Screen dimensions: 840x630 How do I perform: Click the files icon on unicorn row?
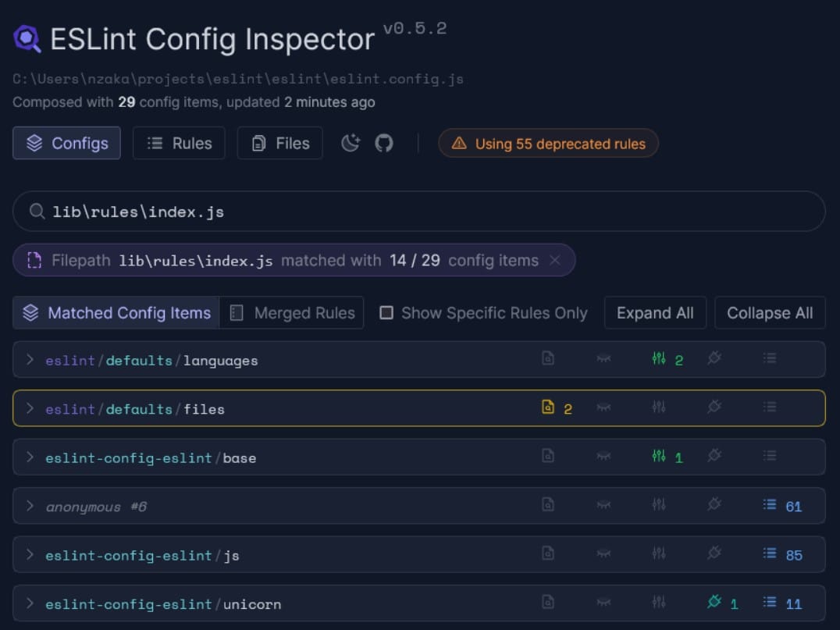tap(547, 602)
